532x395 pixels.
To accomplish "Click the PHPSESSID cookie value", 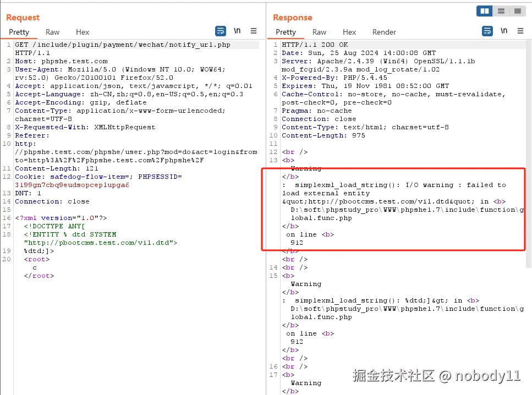I will click(72, 185).
